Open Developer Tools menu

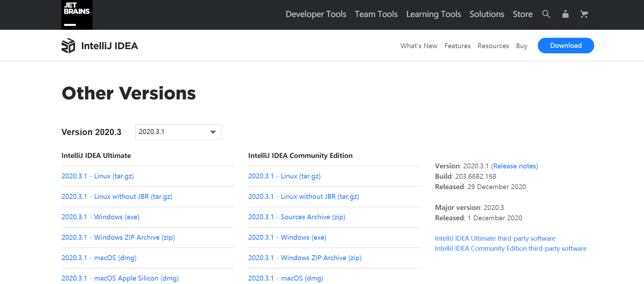coord(316,14)
